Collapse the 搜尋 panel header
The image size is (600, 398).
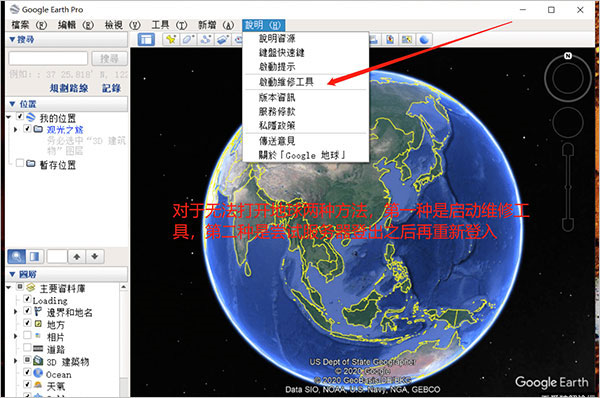[x=67, y=39]
